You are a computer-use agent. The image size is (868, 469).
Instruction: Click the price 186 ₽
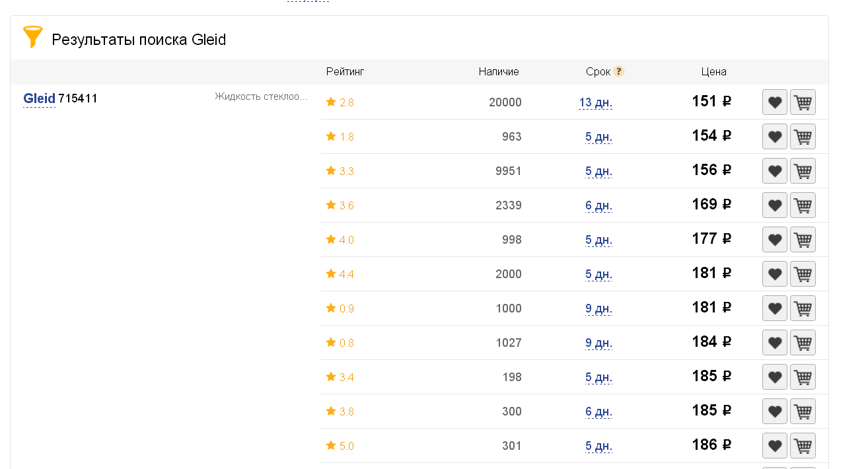pos(711,445)
